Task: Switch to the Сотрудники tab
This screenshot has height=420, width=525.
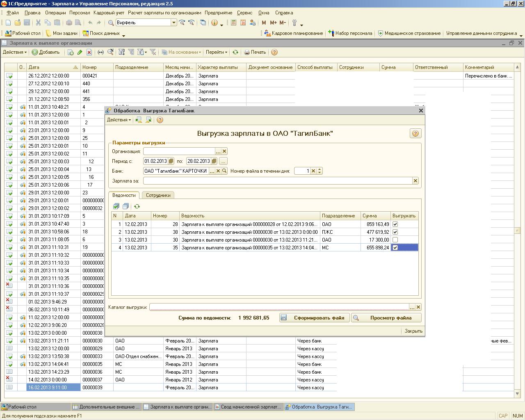Action: pyautogui.click(x=158, y=195)
